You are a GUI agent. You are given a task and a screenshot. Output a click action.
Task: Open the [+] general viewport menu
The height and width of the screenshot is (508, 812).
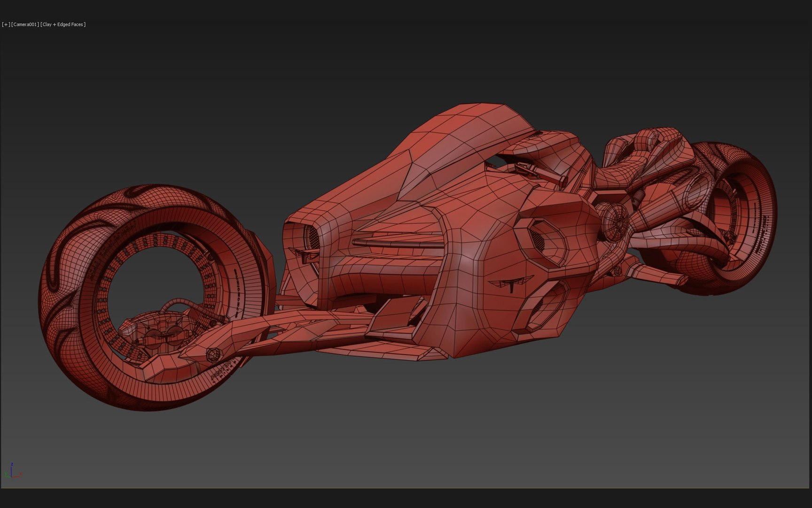pos(6,24)
